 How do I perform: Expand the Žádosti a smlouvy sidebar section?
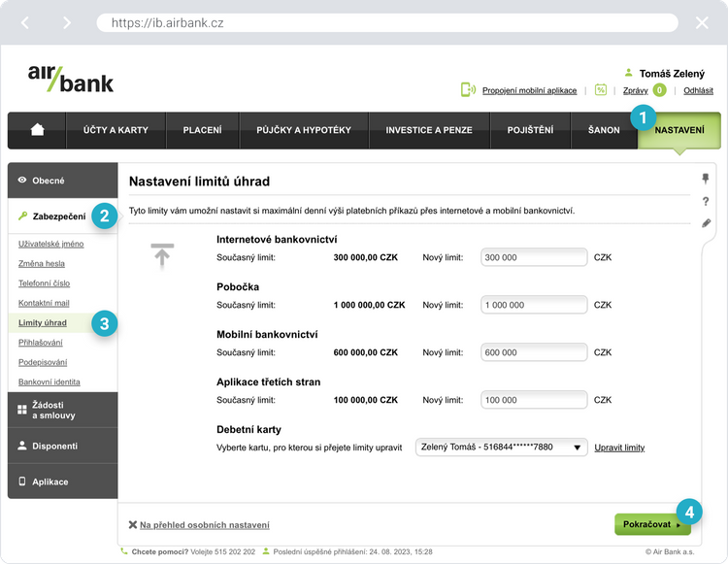coord(62,410)
